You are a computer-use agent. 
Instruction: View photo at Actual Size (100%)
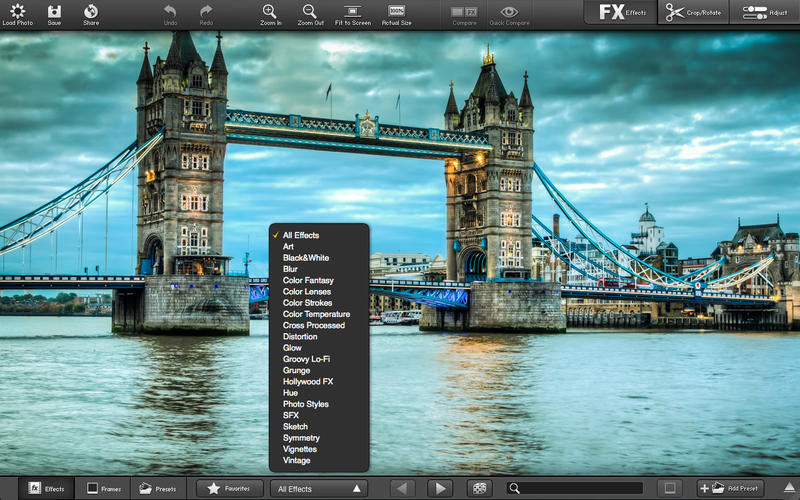397,11
